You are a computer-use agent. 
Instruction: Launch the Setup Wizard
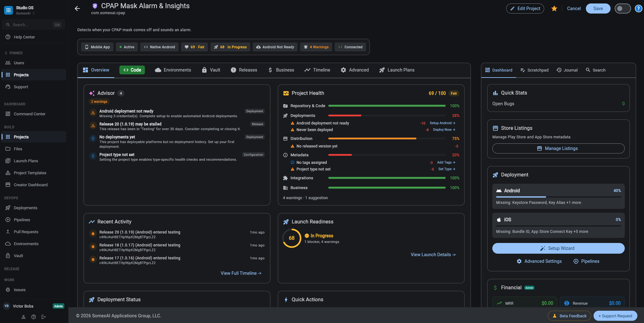tap(558, 248)
